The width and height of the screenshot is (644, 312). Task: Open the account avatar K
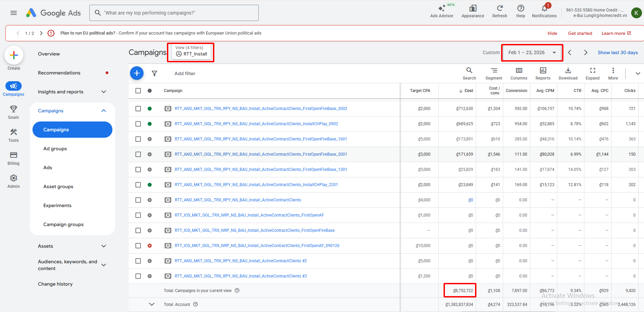(x=636, y=13)
